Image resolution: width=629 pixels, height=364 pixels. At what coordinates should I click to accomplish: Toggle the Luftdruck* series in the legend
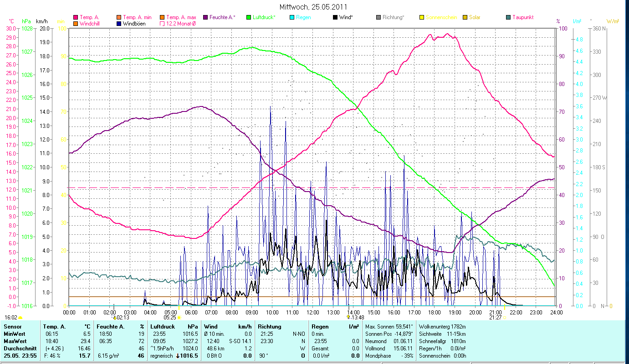[248, 17]
